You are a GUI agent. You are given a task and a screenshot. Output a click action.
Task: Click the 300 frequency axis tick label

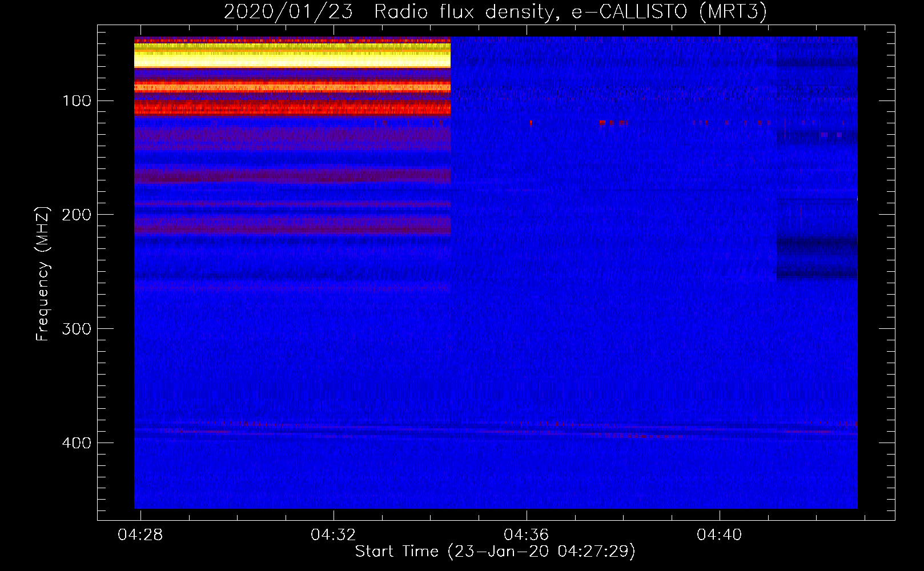click(77, 329)
